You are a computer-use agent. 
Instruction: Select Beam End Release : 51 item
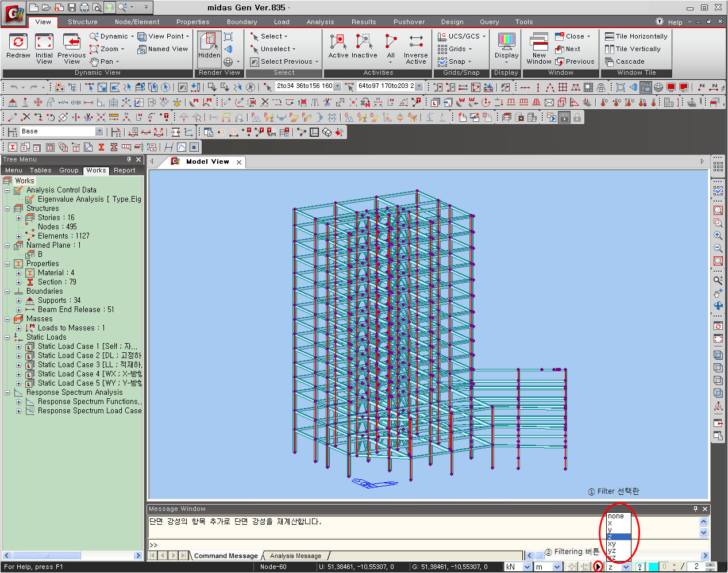[x=76, y=310]
